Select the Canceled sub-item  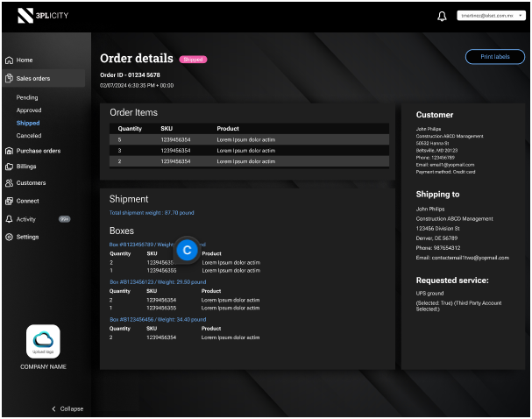29,136
